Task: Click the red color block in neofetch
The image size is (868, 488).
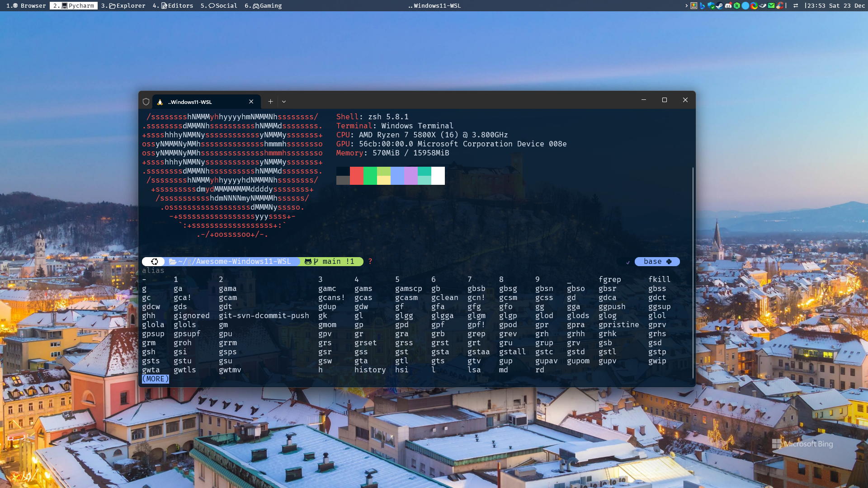Action: pyautogui.click(x=356, y=176)
